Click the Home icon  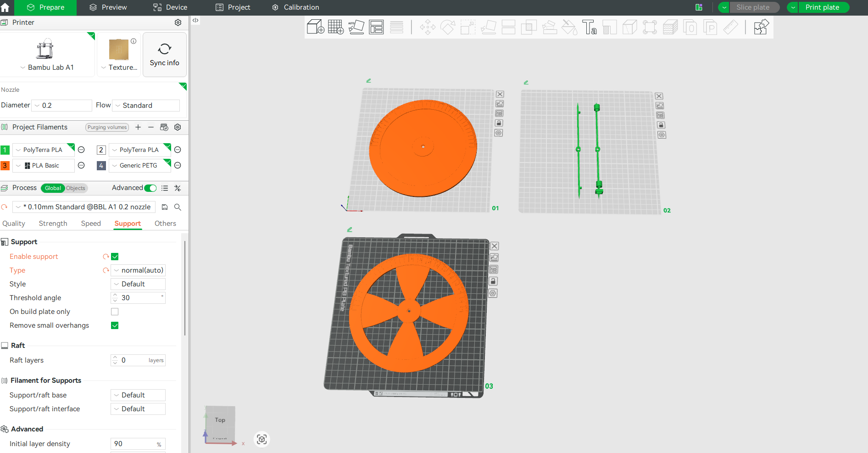click(x=5, y=7)
